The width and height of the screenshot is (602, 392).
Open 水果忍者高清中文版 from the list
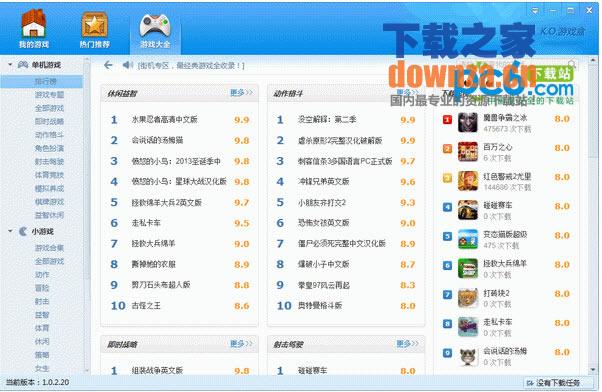[164, 119]
